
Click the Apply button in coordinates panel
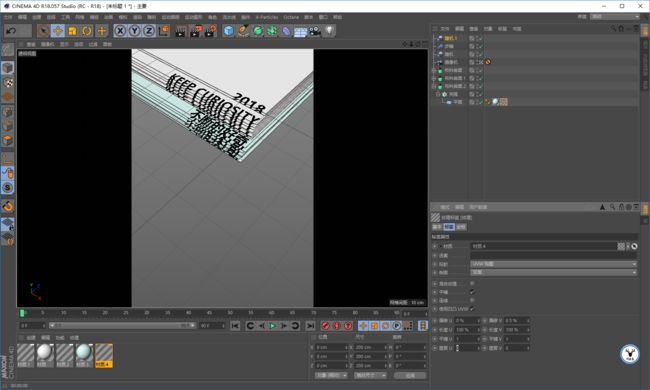(x=410, y=375)
